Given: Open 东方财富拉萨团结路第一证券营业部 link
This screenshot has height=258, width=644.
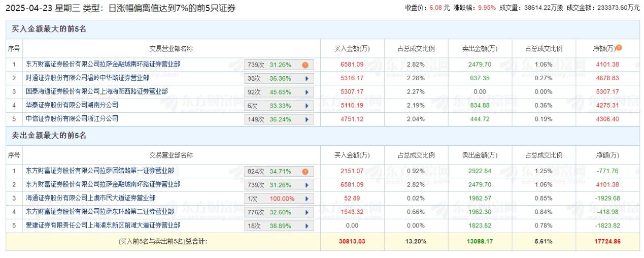Looking at the screenshot, I should pos(99,171).
